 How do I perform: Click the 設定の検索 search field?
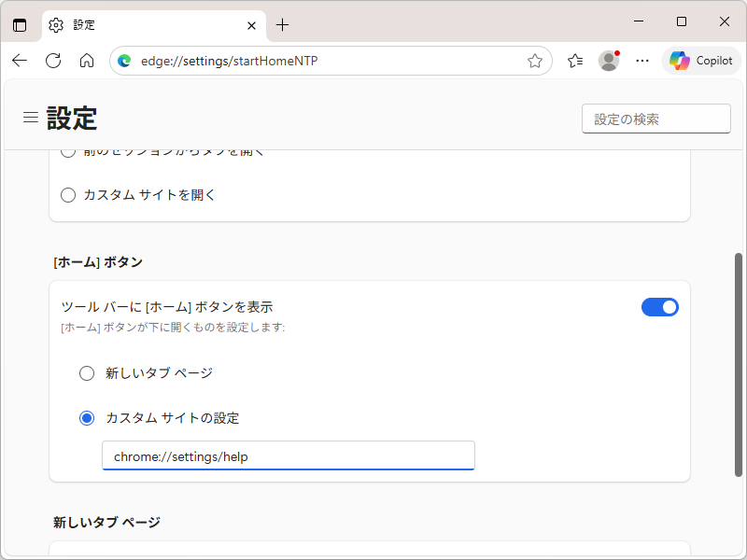655,118
